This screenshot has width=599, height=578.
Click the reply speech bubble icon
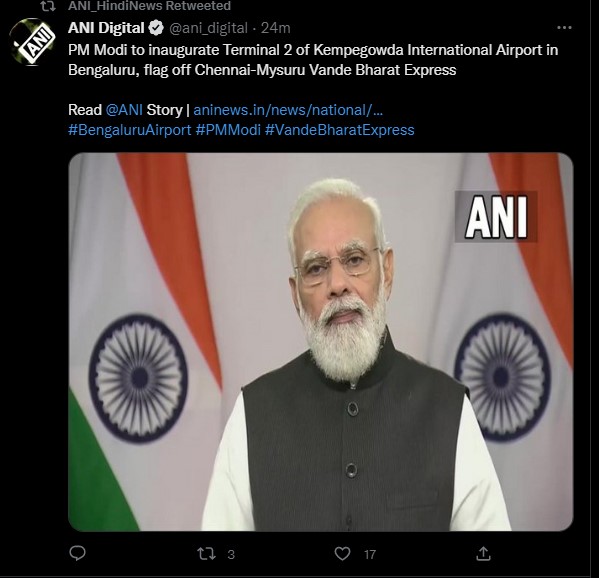point(78,553)
